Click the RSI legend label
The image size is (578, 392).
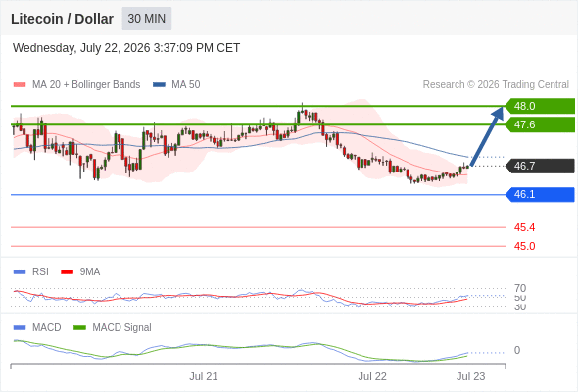40,272
